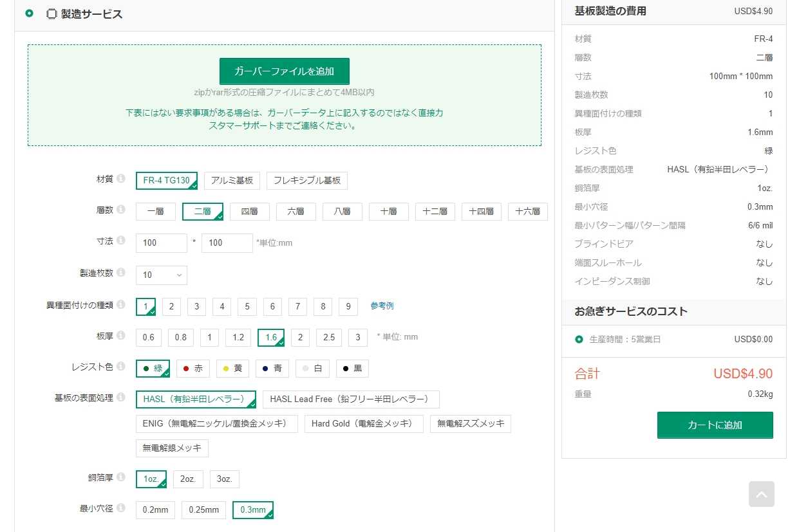Select アルミ基板 material option
The height and width of the screenshot is (532, 799).
pyautogui.click(x=232, y=181)
